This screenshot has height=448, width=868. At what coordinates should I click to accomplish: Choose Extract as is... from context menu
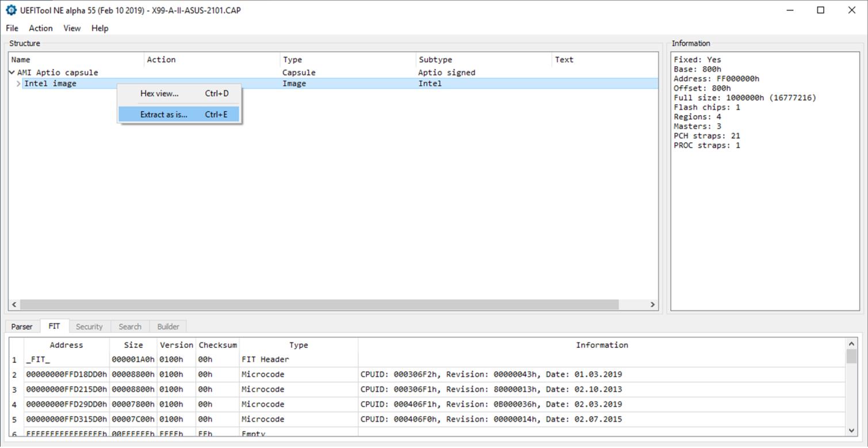coord(179,114)
